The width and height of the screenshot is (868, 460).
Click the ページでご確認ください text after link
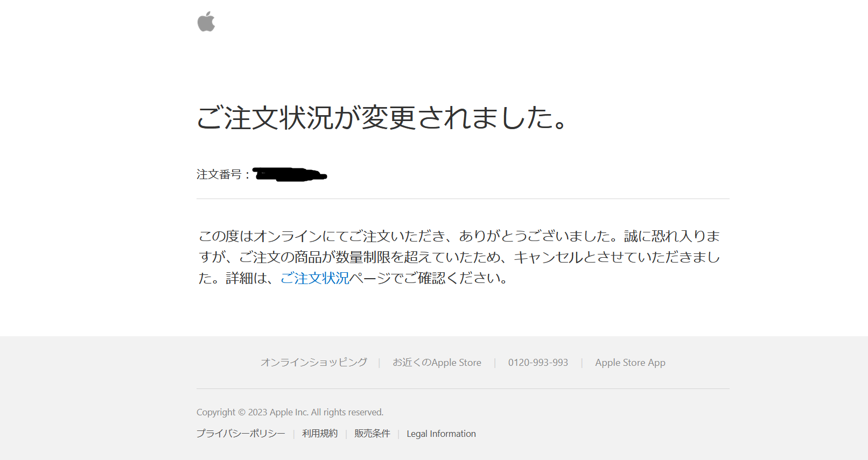(x=428, y=278)
